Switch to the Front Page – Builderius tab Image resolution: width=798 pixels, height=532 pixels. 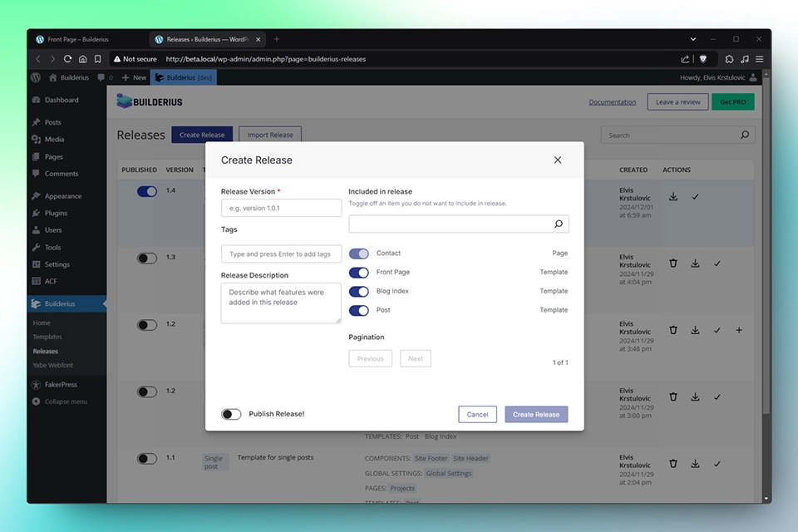[79, 38]
